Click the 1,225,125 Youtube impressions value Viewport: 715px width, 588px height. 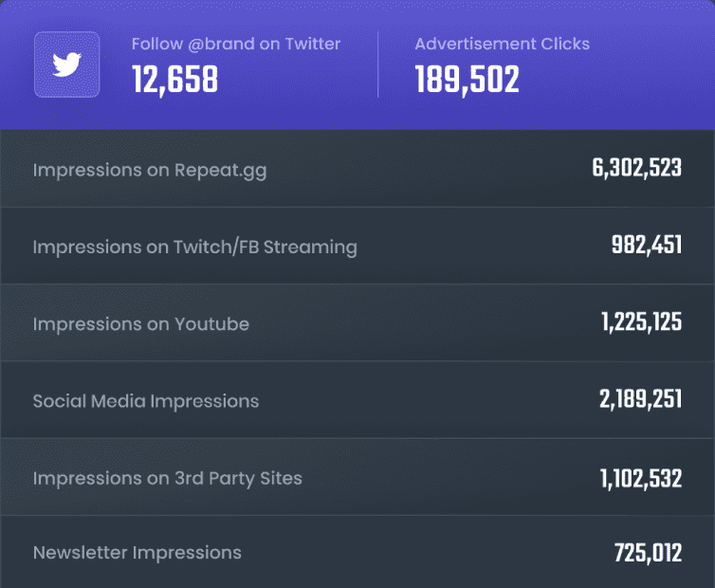[x=641, y=323]
